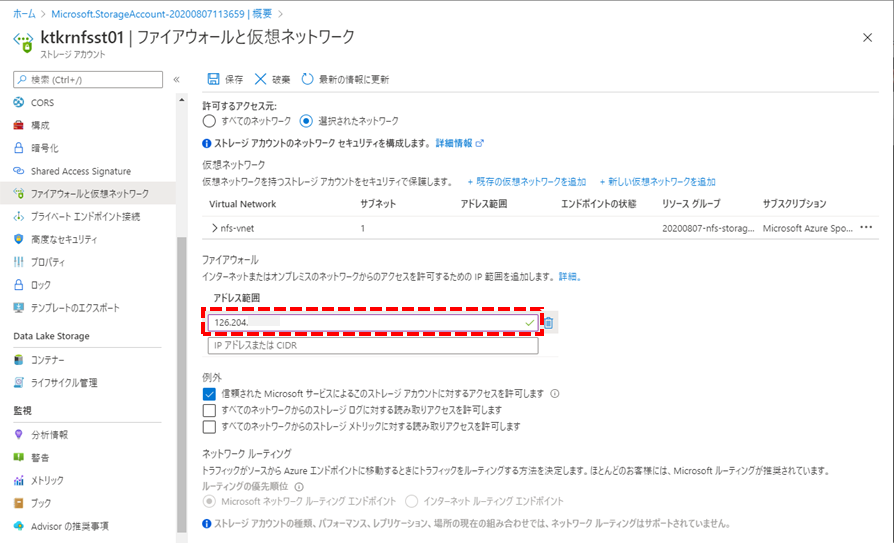The width and height of the screenshot is (894, 543).
Task: Open the プライベート エンドポイント接続 menu item
Action: pos(88,216)
